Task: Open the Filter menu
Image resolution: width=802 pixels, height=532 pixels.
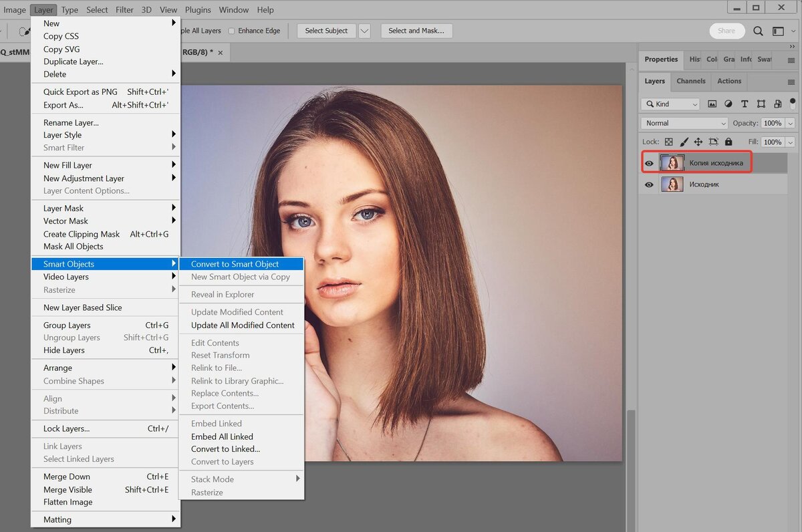Action: (x=124, y=10)
